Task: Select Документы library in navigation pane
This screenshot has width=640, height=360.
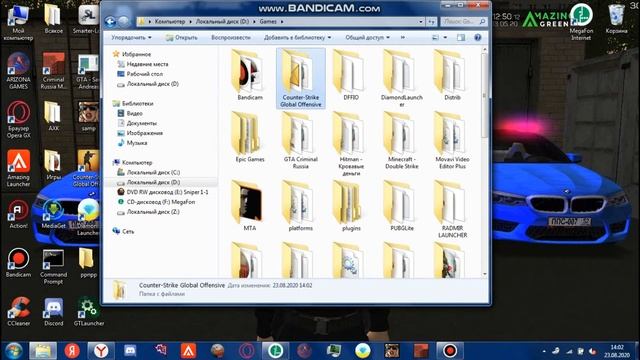Action: 137,123
